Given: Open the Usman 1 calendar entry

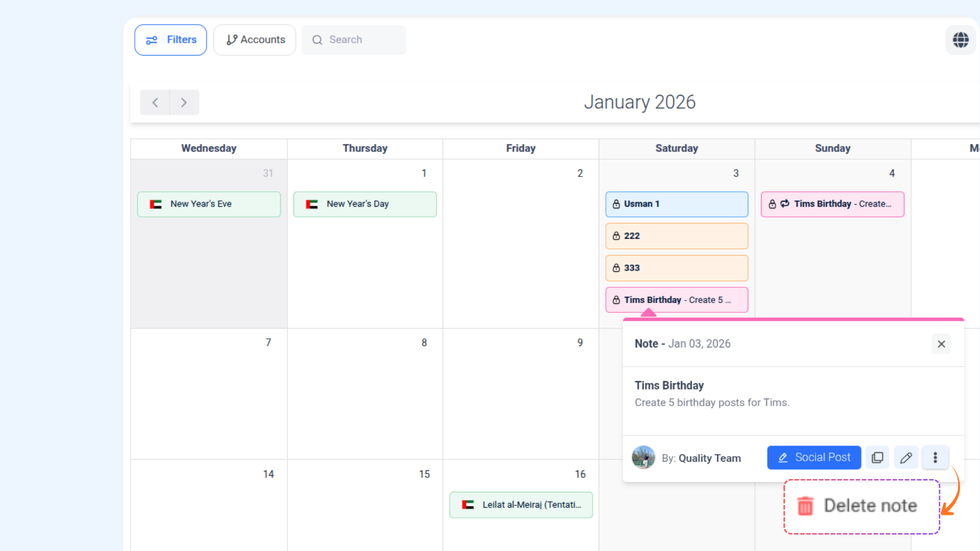Looking at the screenshot, I should pos(676,204).
